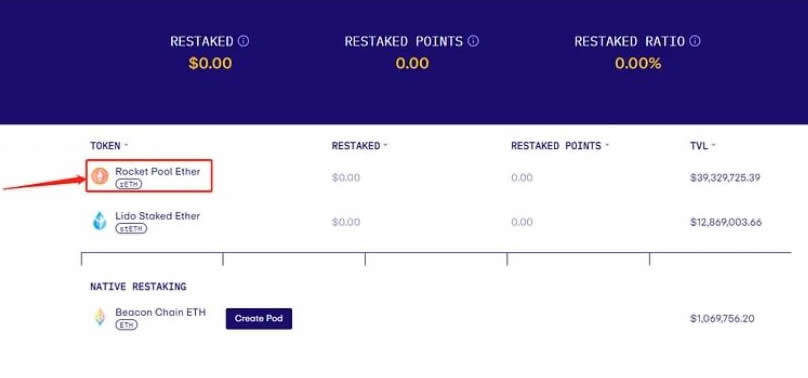This screenshot has height=378, width=808.
Task: Click the Rocket Pool Ether orange token icon
Action: click(x=100, y=177)
